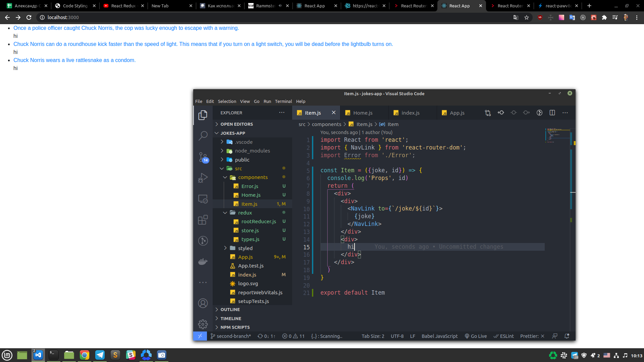Viewport: 644px width, 362px height.
Task: Open the Extensions view
Action: pyautogui.click(x=203, y=220)
